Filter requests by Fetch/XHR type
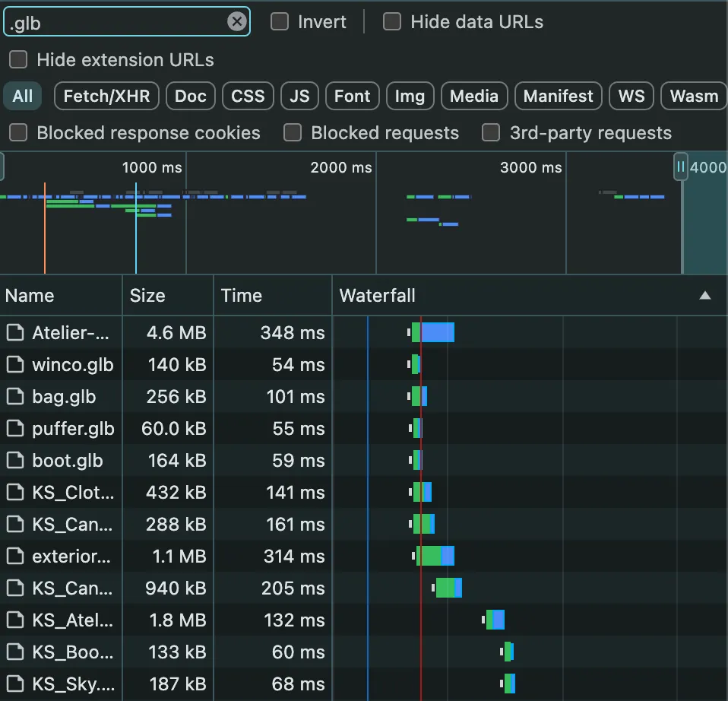Viewport: 728px width, 701px height. click(x=106, y=96)
